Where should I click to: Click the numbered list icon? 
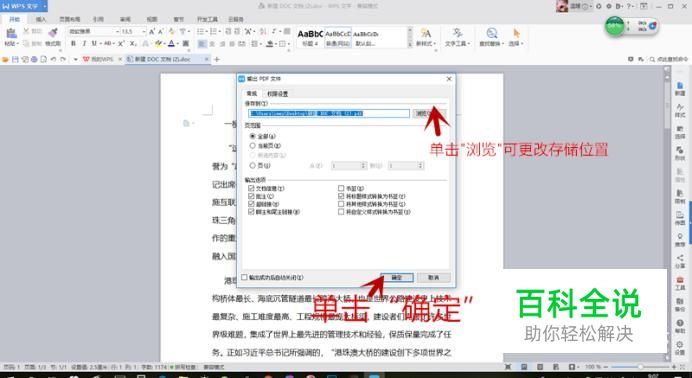[213, 31]
